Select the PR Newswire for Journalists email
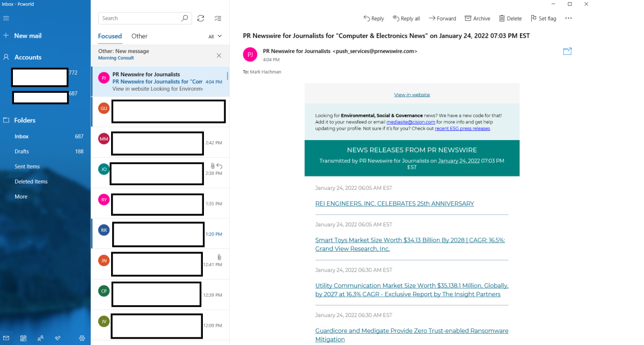The width and height of the screenshot is (644, 345). point(160,81)
